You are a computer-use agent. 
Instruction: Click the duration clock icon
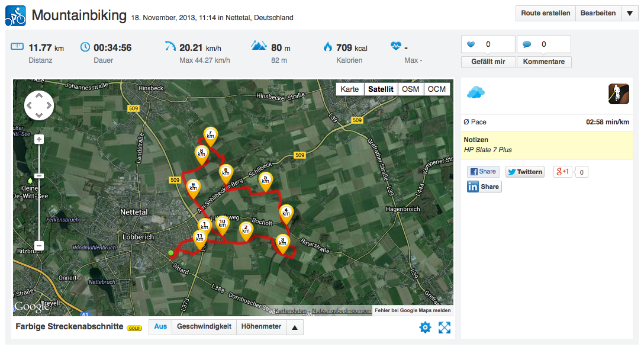[x=85, y=47]
